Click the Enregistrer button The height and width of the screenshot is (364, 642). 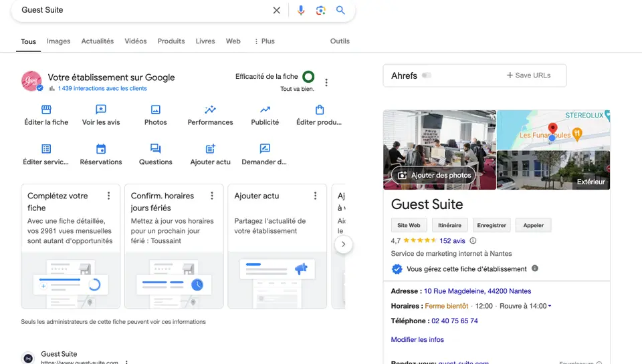[x=492, y=225]
